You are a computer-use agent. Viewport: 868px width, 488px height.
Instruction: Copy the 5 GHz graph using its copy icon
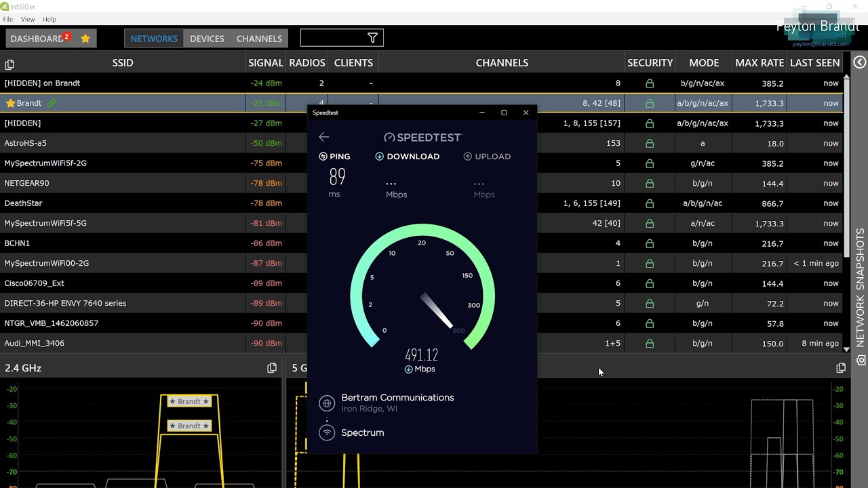[841, 368]
